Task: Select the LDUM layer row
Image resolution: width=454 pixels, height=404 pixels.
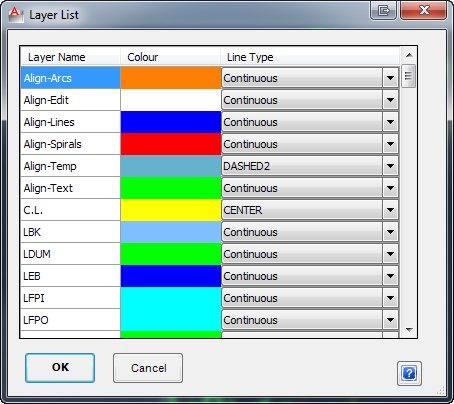Action: 210,254
